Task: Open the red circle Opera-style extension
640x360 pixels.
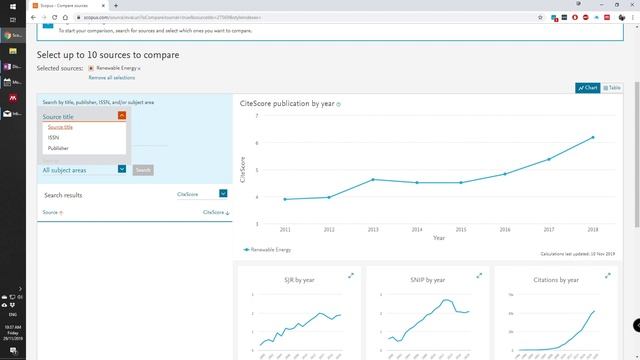Action: pos(575,18)
